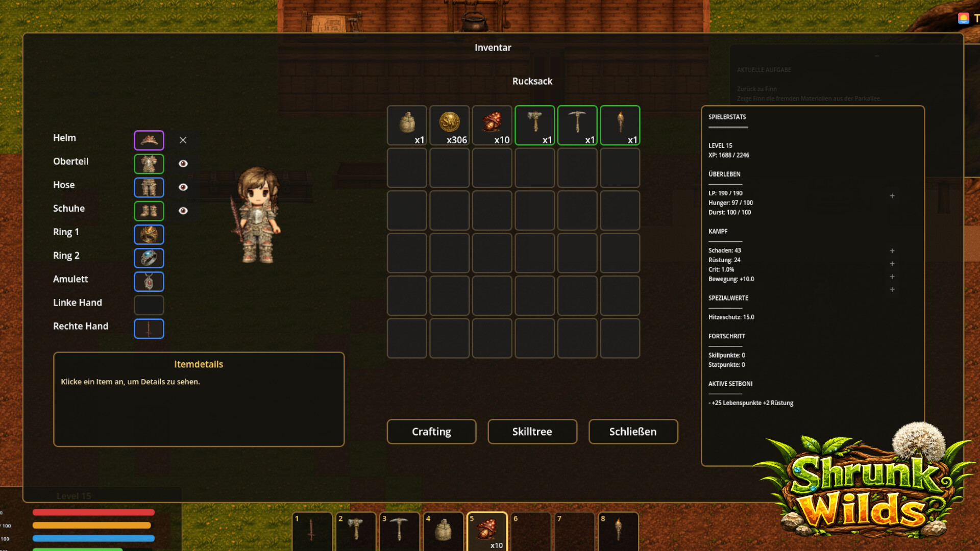
Task: Select the Hose equipment slot icon
Action: click(x=149, y=187)
